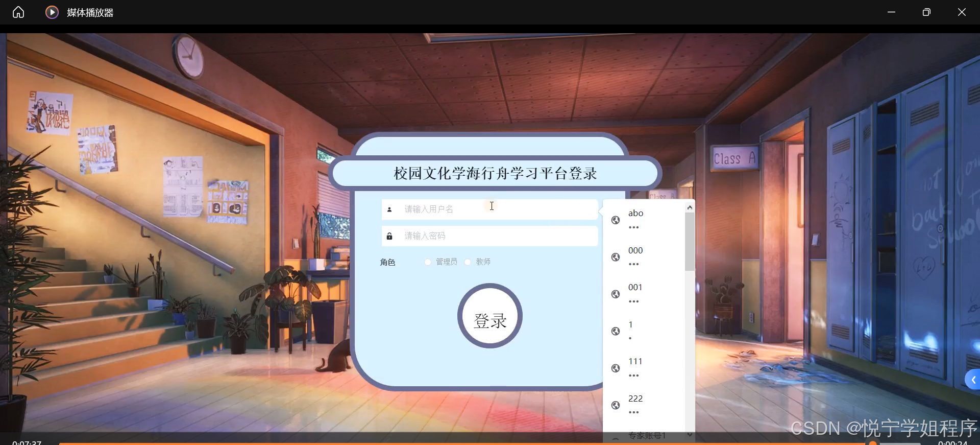Expand the blue side panel chevron
This screenshot has width=980, height=445.
(973, 380)
